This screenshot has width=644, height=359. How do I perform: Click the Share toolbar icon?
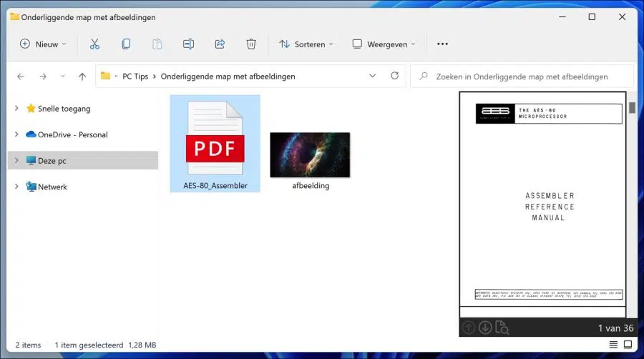click(x=220, y=44)
